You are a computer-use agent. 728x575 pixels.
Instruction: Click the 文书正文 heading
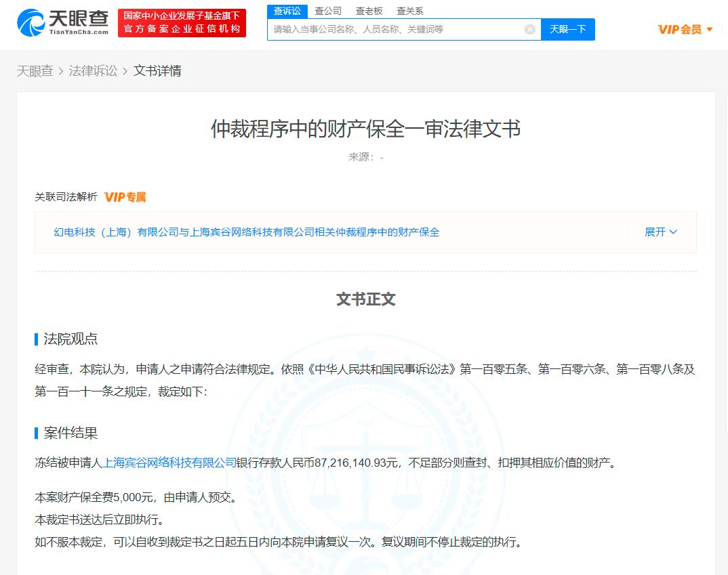[366, 299]
